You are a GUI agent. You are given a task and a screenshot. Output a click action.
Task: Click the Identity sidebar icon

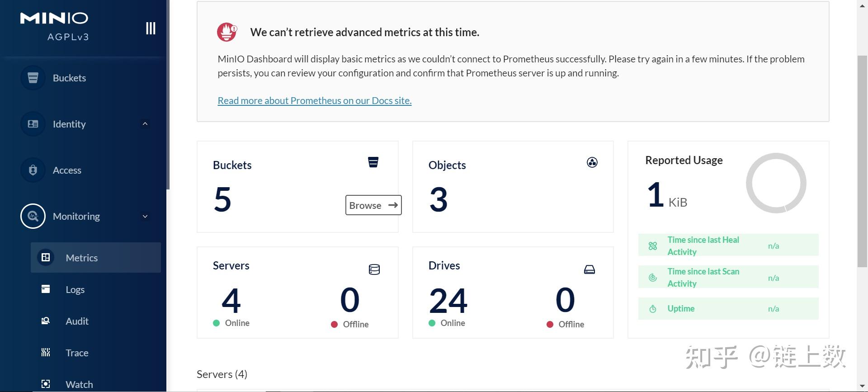(x=33, y=124)
